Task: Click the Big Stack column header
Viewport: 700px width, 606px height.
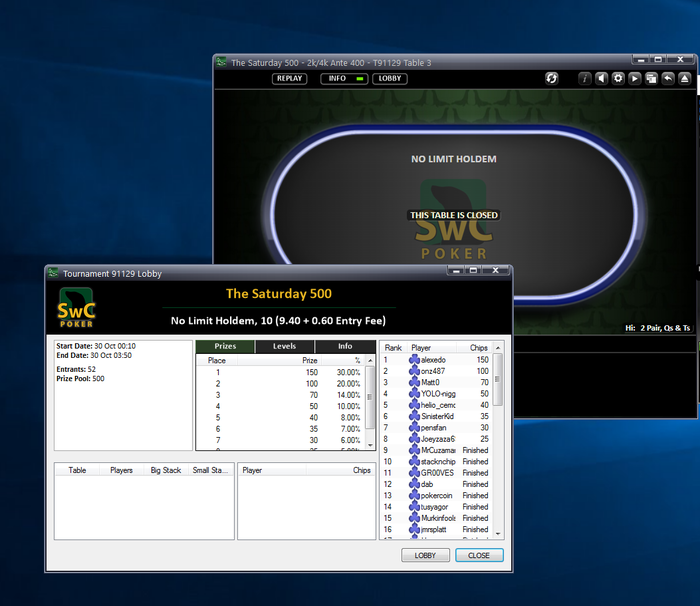Action: coord(166,470)
